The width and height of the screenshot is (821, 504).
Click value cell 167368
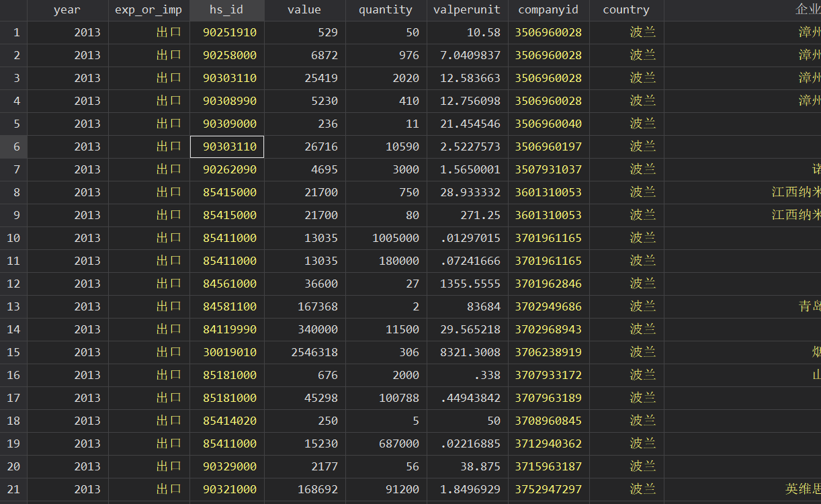(318, 306)
